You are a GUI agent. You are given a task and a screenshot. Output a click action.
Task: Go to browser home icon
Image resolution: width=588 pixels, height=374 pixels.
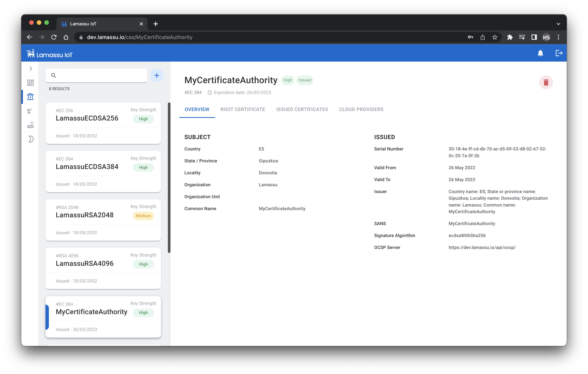click(66, 37)
